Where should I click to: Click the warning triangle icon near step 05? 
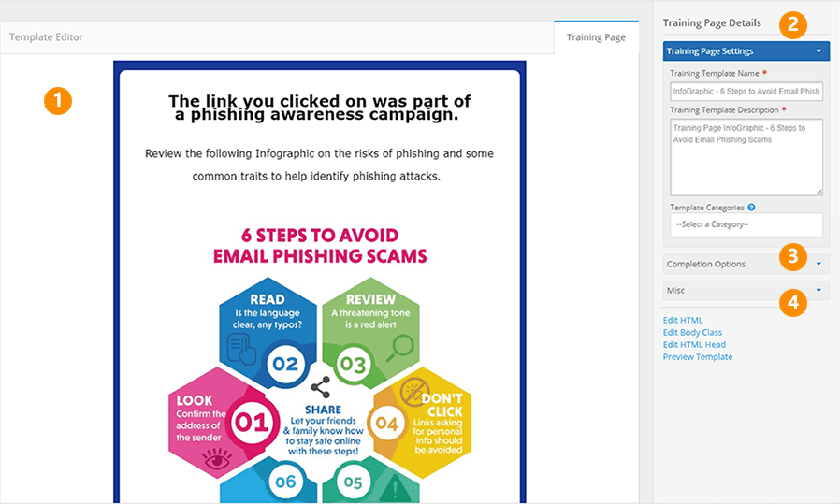click(396, 488)
